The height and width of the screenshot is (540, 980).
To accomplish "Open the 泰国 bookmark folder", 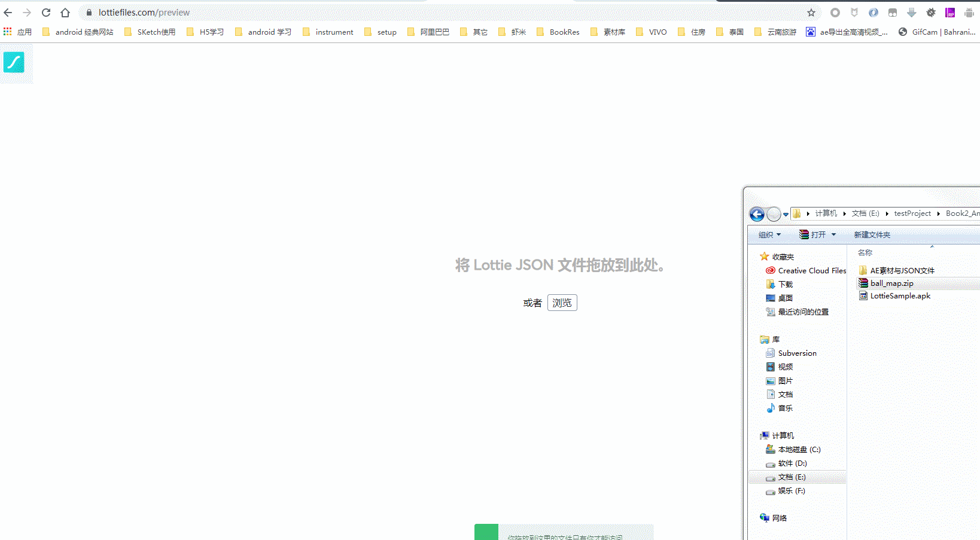I will (730, 32).
